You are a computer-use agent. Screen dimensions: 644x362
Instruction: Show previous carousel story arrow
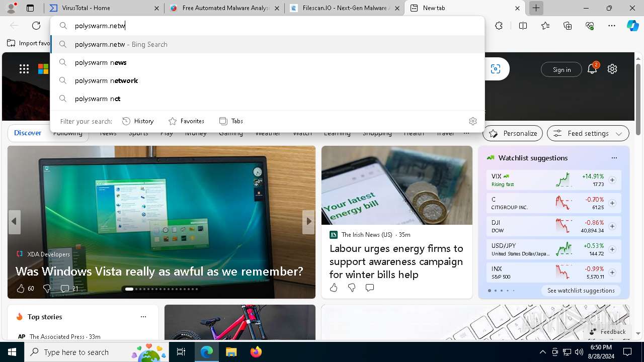(x=14, y=221)
